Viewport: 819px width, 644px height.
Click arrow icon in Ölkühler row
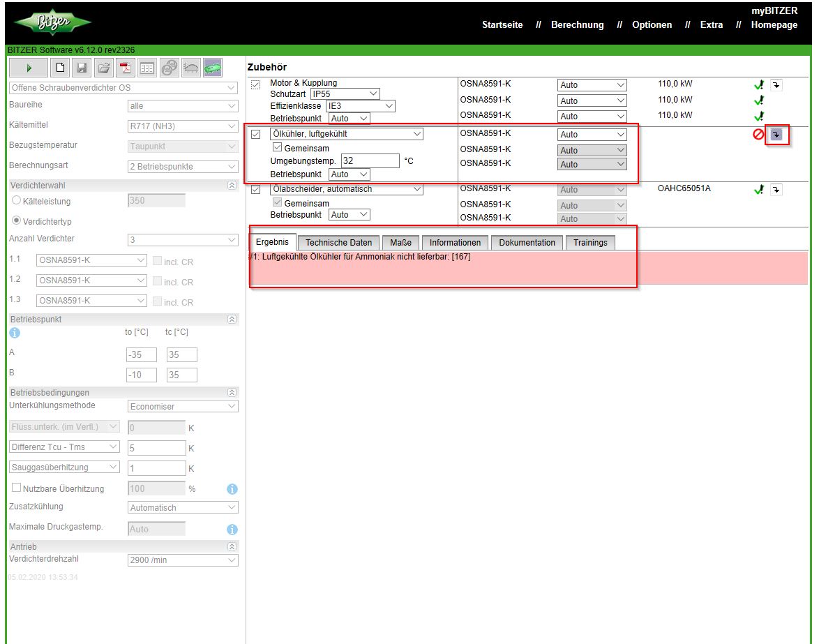776,134
